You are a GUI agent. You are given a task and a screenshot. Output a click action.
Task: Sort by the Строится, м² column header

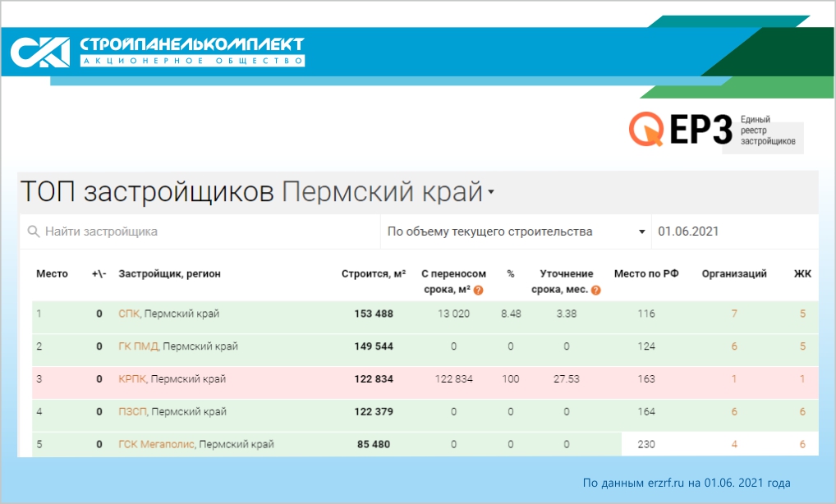coord(374,274)
